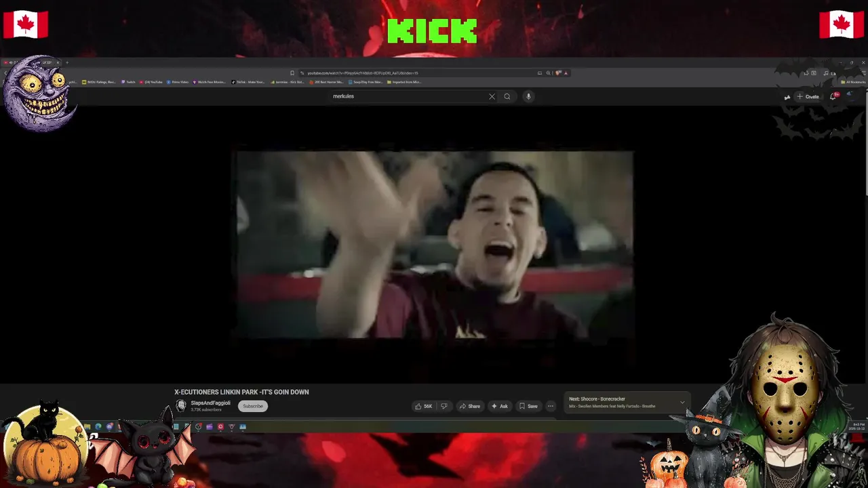Open SlapsAndFaggioli channel avatar
This screenshot has width=868, height=488.
point(181,405)
